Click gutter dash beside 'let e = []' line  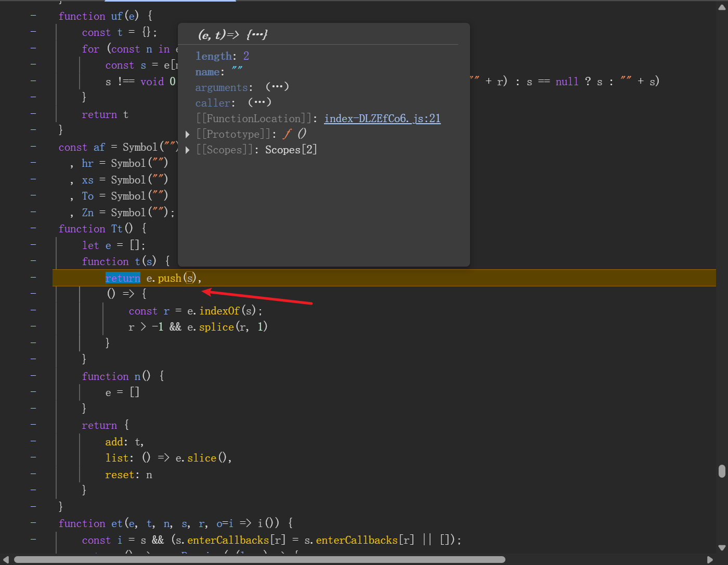point(33,245)
